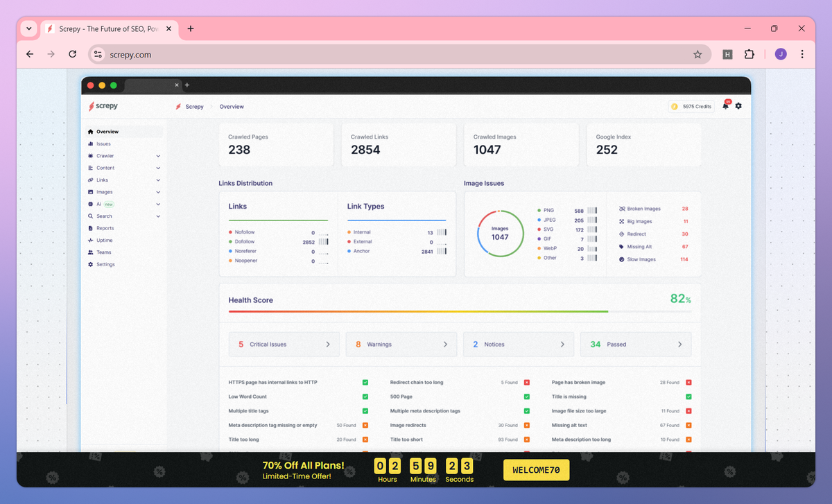
Task: Open the tab search dropdown arrow
Action: (28, 28)
